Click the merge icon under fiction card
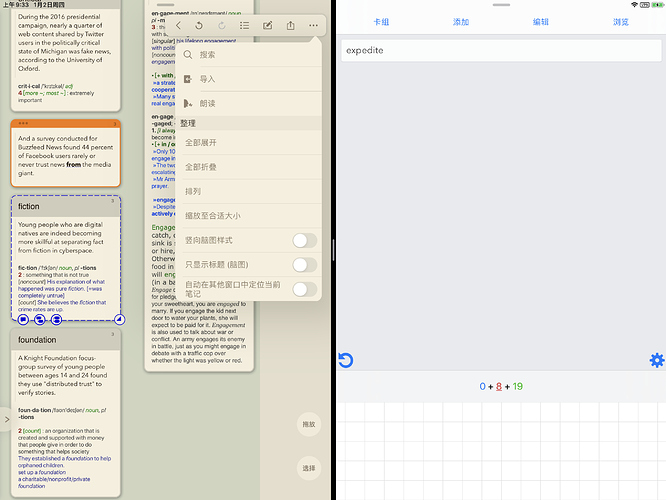The width and height of the screenshot is (666, 500). 56,319
